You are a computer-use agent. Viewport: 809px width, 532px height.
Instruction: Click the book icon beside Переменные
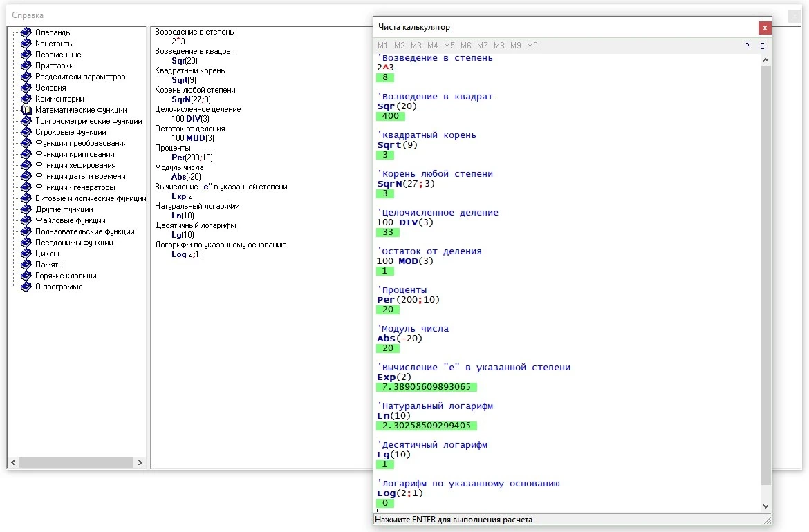(x=26, y=55)
